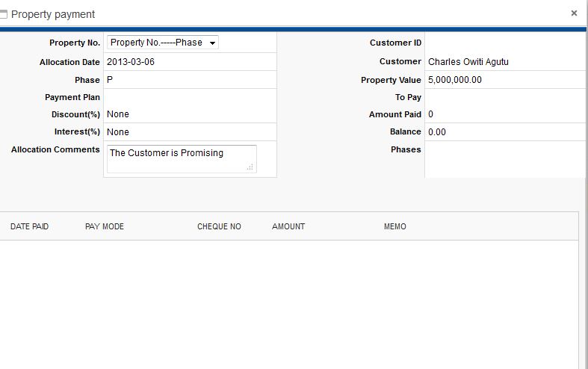Click the Amount Paid value 0
Screen dimensions: 588x369
tap(431, 114)
